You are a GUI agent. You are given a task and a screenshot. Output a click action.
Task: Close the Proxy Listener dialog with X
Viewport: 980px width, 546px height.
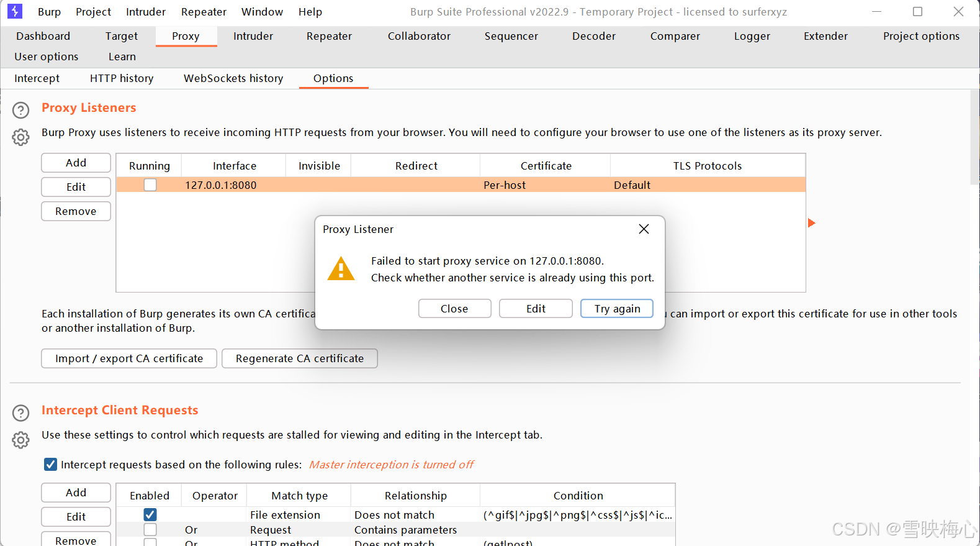pyautogui.click(x=644, y=229)
